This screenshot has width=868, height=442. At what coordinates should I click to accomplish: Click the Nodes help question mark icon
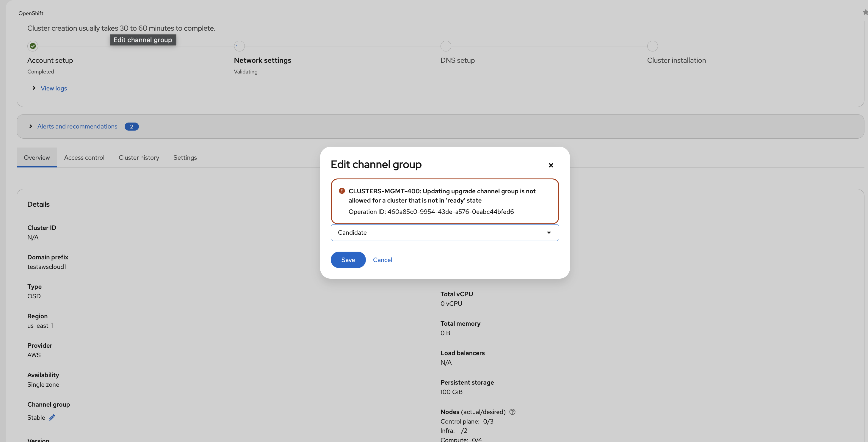click(512, 412)
